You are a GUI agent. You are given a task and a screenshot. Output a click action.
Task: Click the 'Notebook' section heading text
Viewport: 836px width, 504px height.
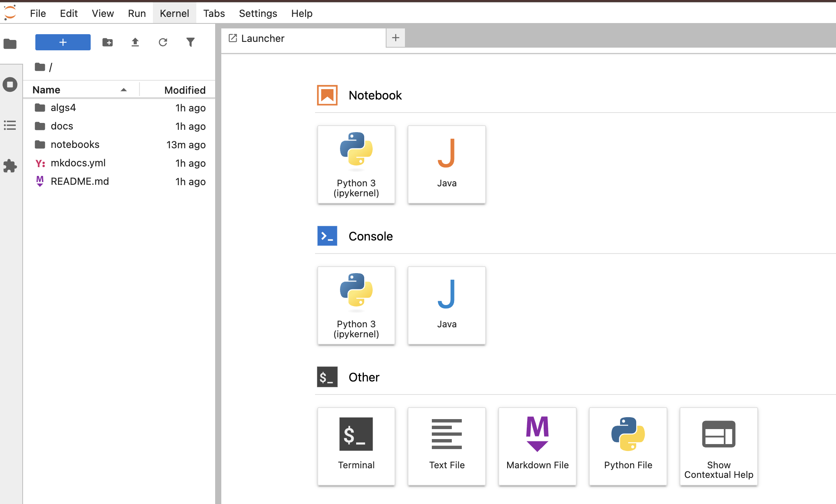tap(375, 95)
